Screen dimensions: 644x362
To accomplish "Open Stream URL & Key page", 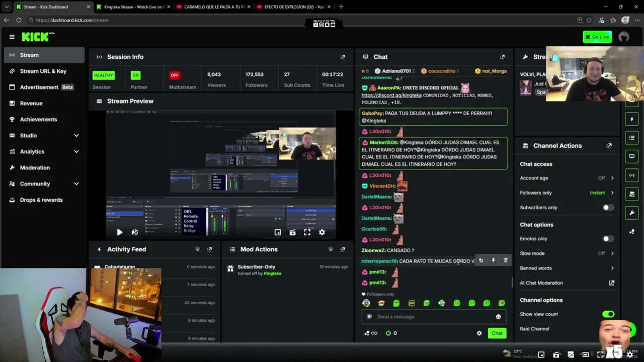I will (44, 71).
